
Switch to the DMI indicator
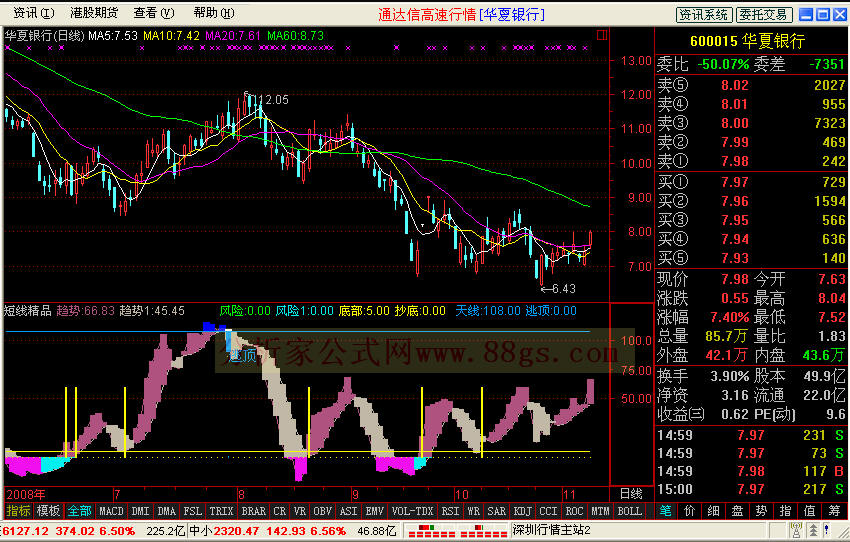coord(140,511)
